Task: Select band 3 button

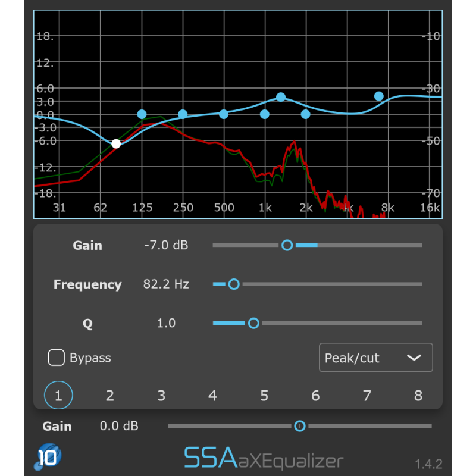Action: pyautogui.click(x=161, y=395)
